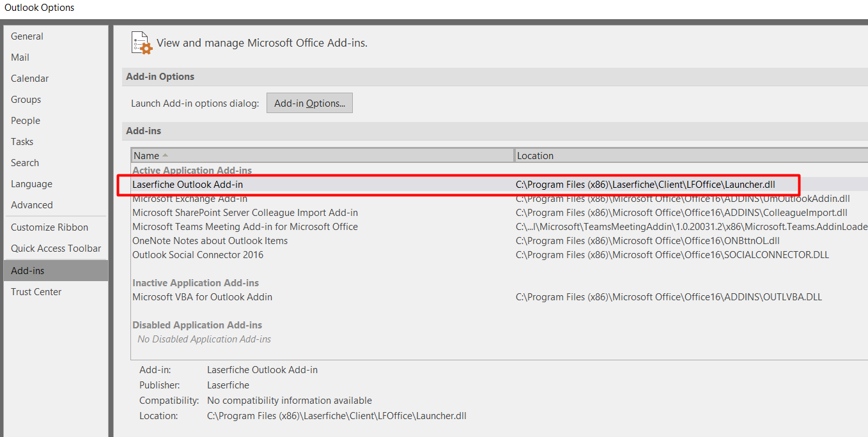Viewport: 868px width, 437px height.
Task: Select Mail in the sidebar
Action: [x=56, y=57]
